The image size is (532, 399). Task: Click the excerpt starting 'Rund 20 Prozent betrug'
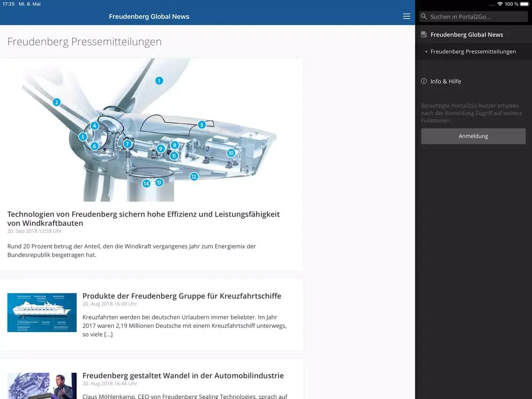click(132, 251)
